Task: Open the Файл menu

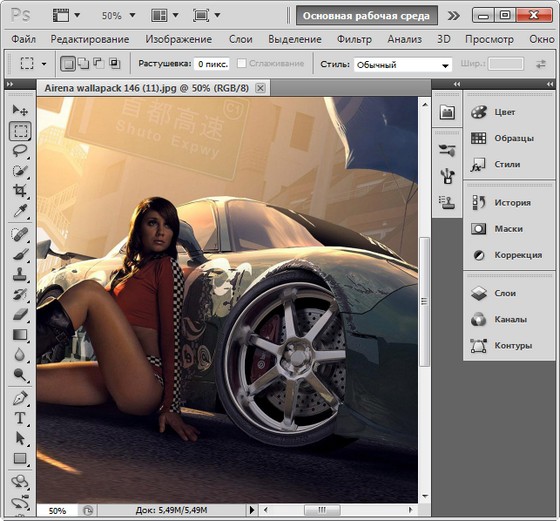Action: pyautogui.click(x=24, y=39)
